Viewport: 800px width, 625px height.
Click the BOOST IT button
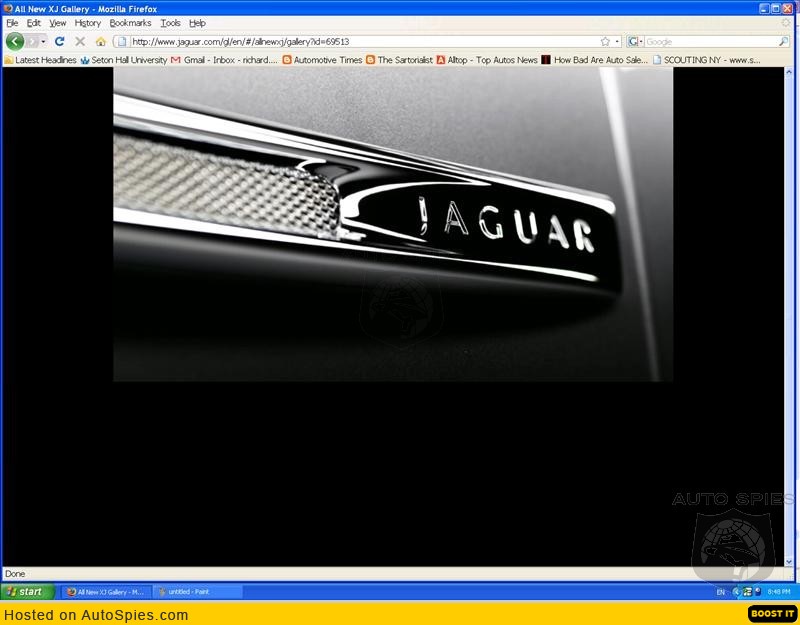[773, 614]
